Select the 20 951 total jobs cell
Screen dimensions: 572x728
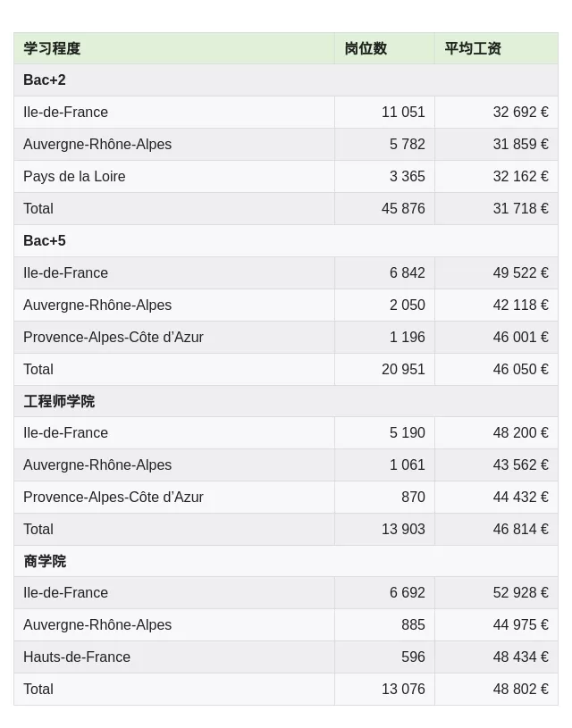coord(403,370)
